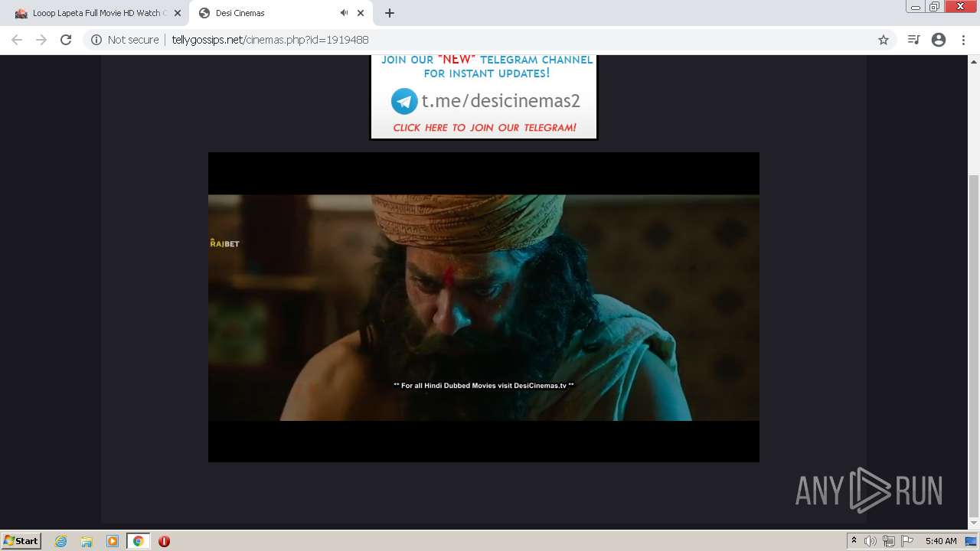Open File Explorer from taskbar
The height and width of the screenshot is (551, 980).
coord(87,541)
